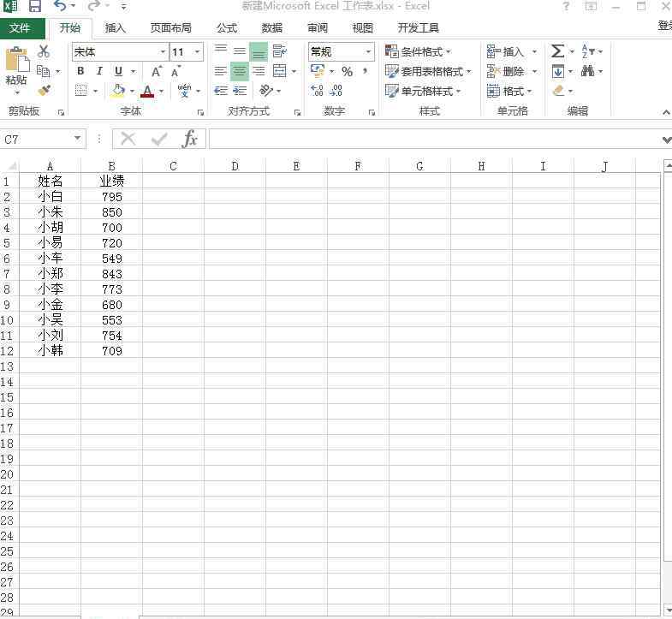Toggle align text left
The image size is (672, 619).
pos(221,71)
